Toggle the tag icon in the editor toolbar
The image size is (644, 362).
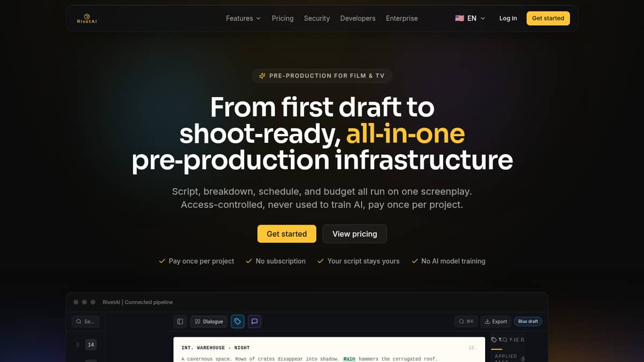tap(237, 321)
